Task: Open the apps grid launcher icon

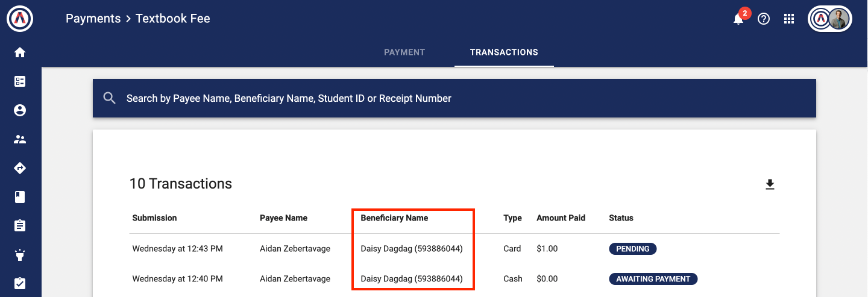Action: [x=789, y=19]
